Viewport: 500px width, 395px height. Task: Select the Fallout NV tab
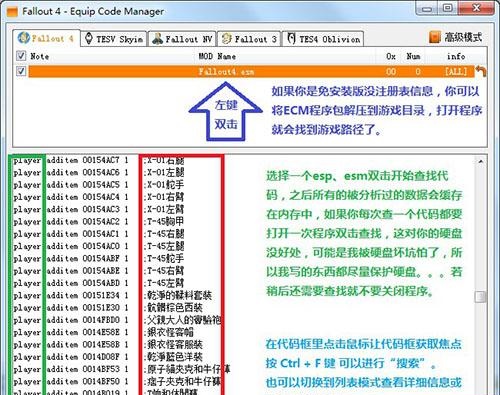[182, 39]
